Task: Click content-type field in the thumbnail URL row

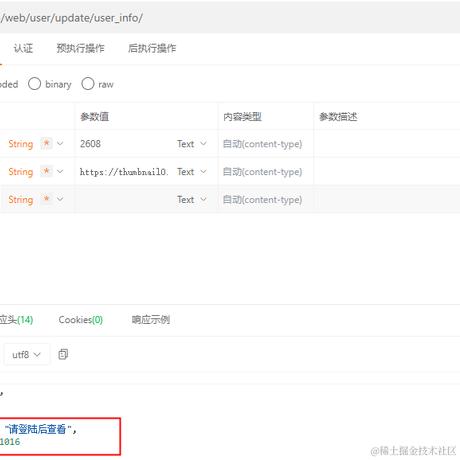Action: pos(266,171)
